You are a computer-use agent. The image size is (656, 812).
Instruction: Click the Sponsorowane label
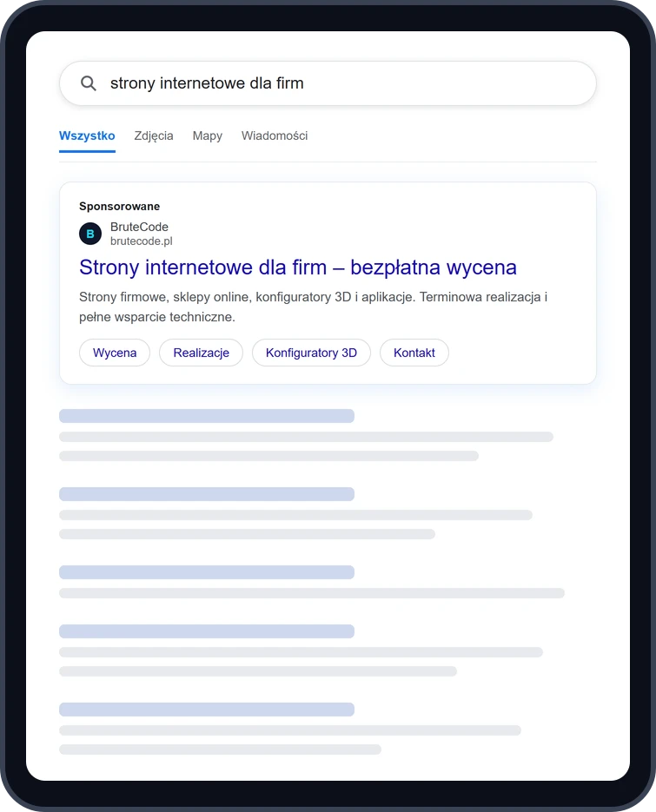(x=120, y=206)
